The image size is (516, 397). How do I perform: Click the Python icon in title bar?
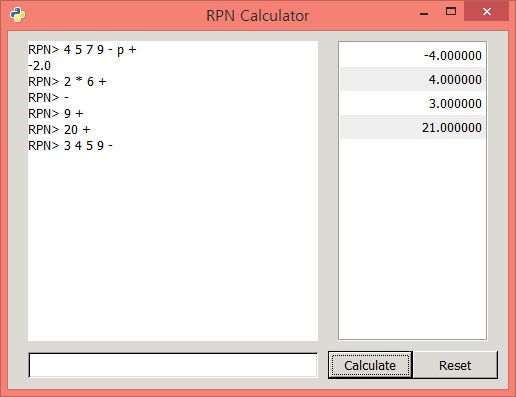[x=17, y=15]
